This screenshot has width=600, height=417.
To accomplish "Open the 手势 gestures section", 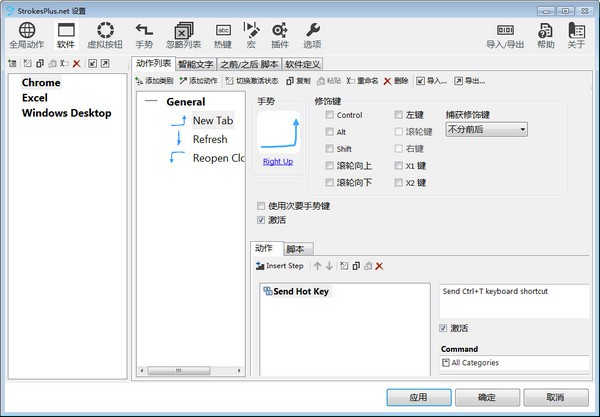I will pyautogui.click(x=144, y=36).
